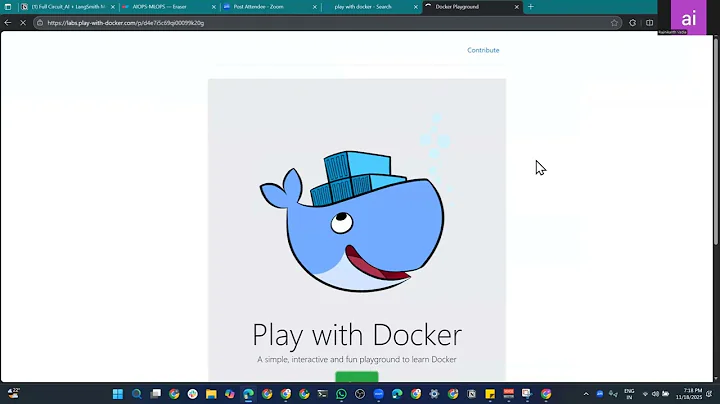Open the purple 'ai' profile tile
The width and height of the screenshot is (720, 404).
(x=688, y=17)
